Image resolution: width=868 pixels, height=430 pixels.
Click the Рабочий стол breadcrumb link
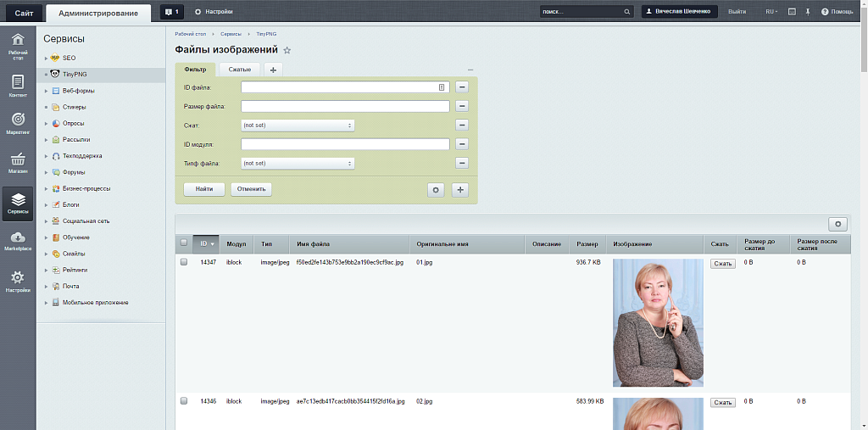point(191,34)
